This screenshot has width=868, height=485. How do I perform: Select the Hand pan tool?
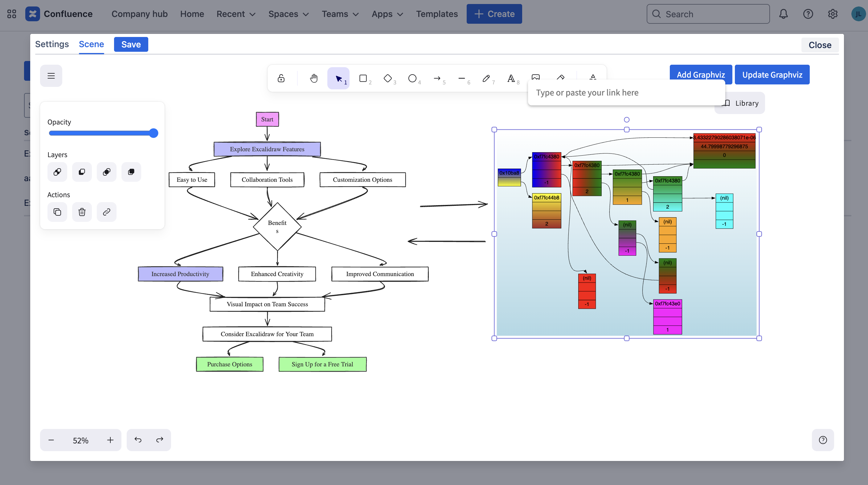pyautogui.click(x=313, y=79)
